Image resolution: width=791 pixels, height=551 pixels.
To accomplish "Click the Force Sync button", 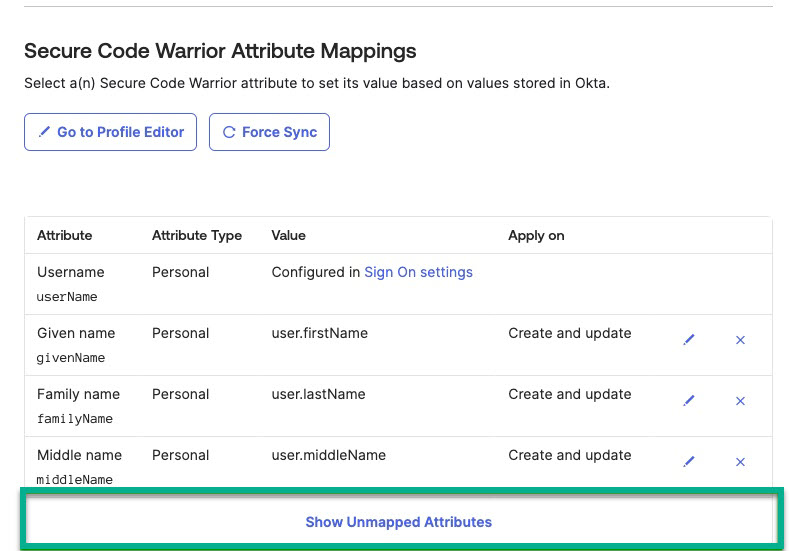I will coord(269,132).
